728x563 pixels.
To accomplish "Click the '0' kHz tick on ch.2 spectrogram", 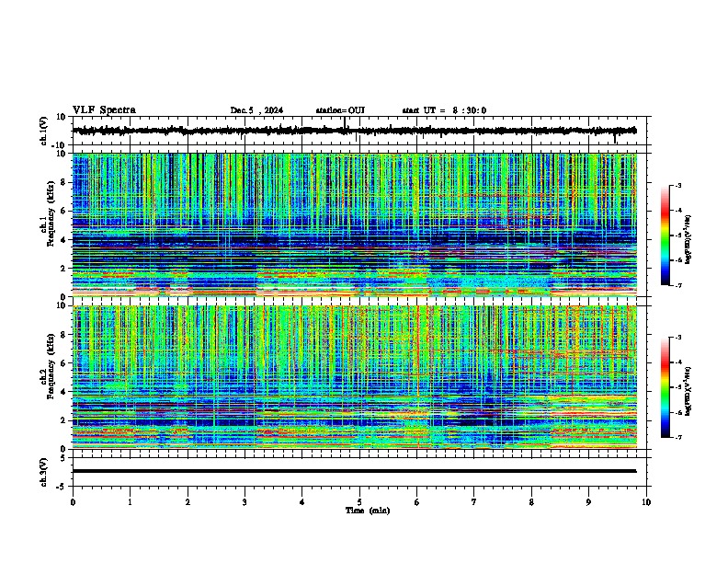I will (63, 449).
